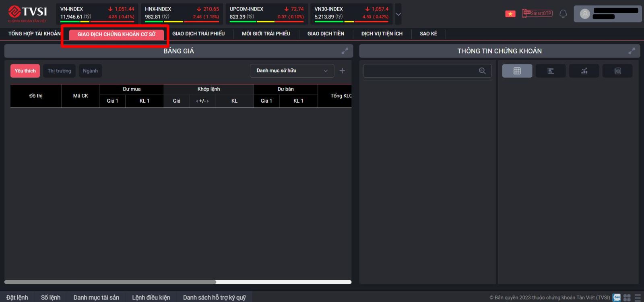This screenshot has height=302, width=644.
Task: Expand Thông Tin Chứng Khoán panel
Action: (632, 51)
